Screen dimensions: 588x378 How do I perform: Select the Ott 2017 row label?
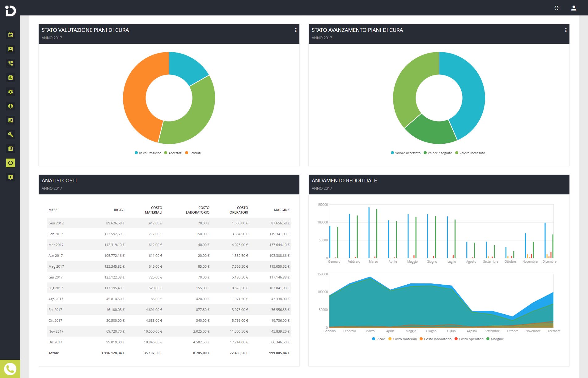(x=55, y=321)
